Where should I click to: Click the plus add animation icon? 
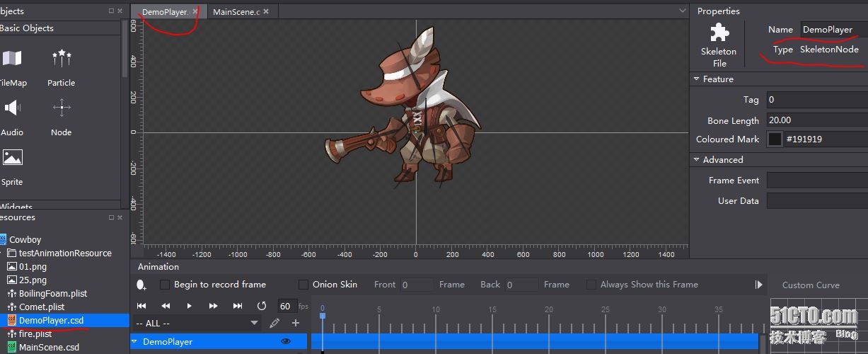point(296,323)
